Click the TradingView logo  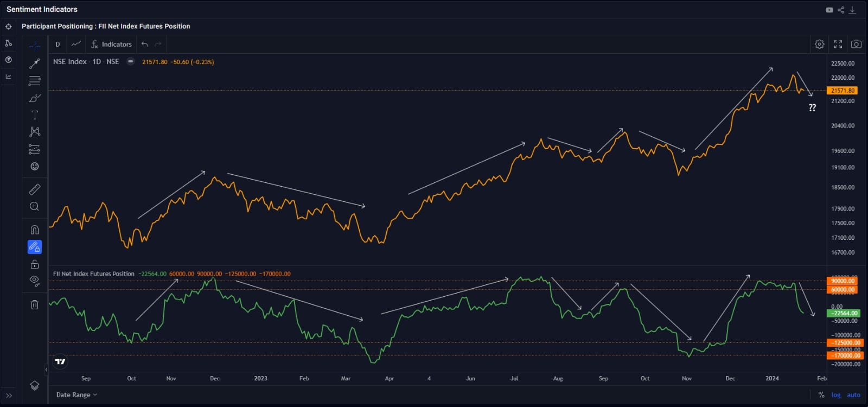point(60,361)
